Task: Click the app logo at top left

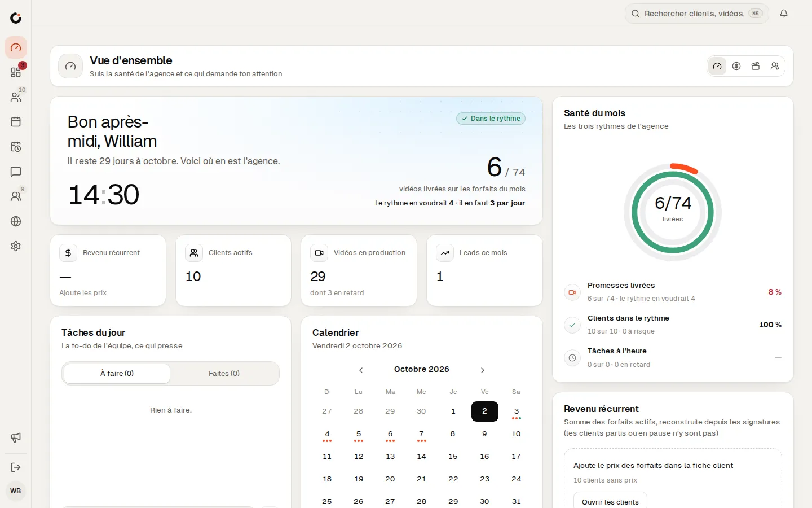Action: tap(16, 18)
